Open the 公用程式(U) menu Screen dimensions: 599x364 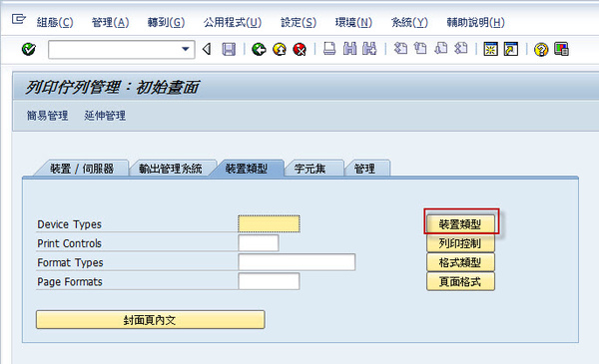[233, 23]
